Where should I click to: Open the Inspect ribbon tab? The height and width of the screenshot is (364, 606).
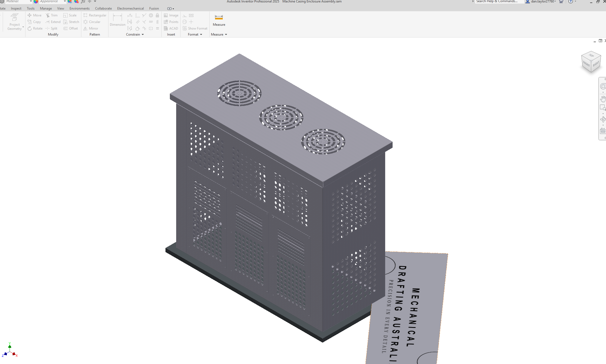16,8
